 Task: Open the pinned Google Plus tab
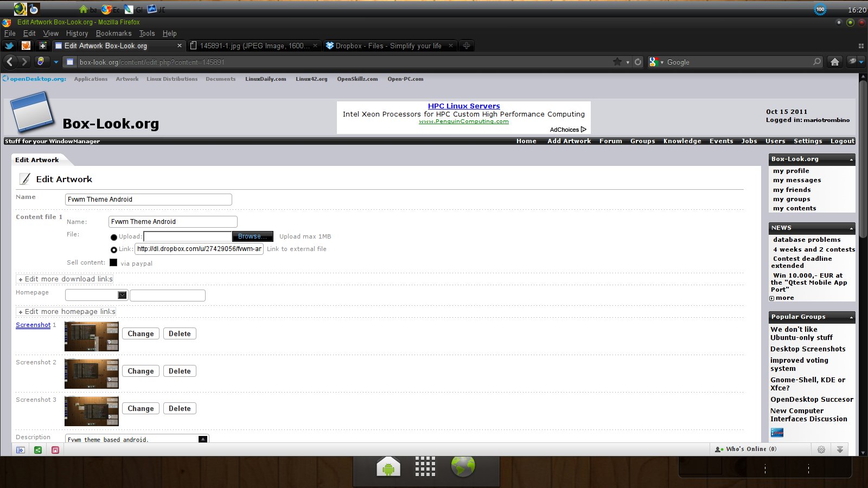point(42,46)
